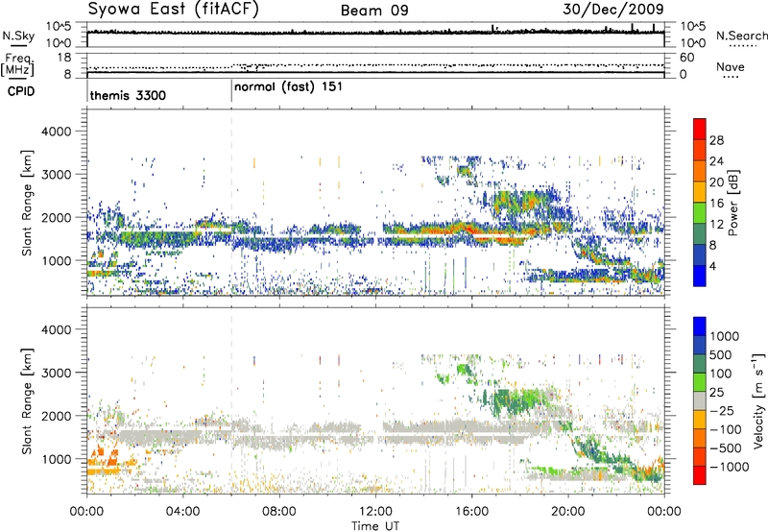Select the '1000' range tick of Velocity panel
The width and height of the screenshot is (768, 532).
click(56, 459)
